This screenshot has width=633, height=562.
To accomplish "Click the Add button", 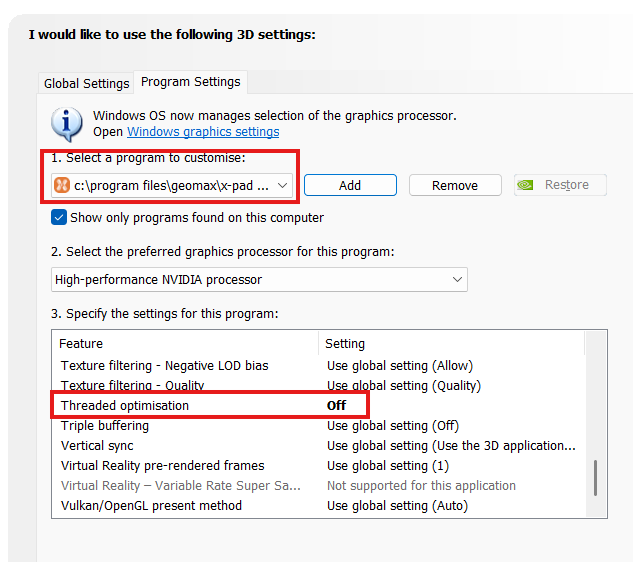I will (350, 185).
